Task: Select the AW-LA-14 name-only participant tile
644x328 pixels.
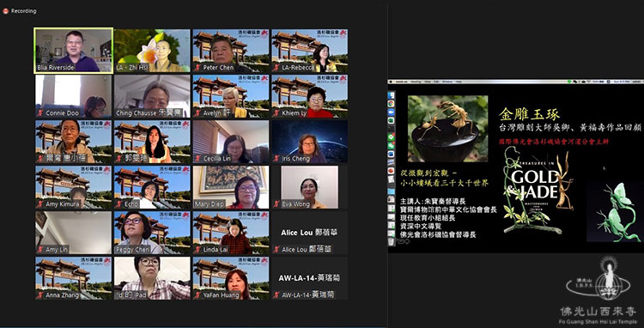Action: (x=310, y=278)
